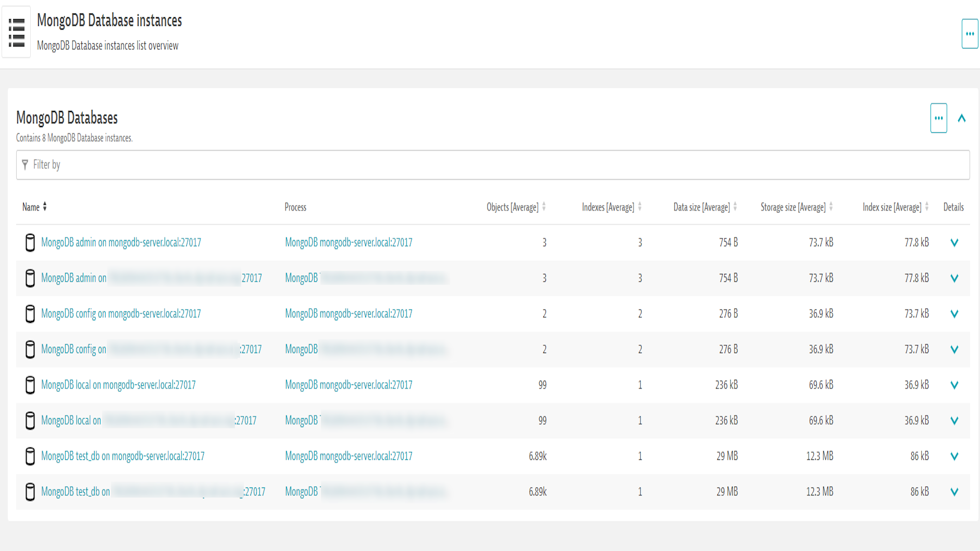
Task: Click 29 MB data size of test_db mongodb-server.local
Action: (x=727, y=456)
